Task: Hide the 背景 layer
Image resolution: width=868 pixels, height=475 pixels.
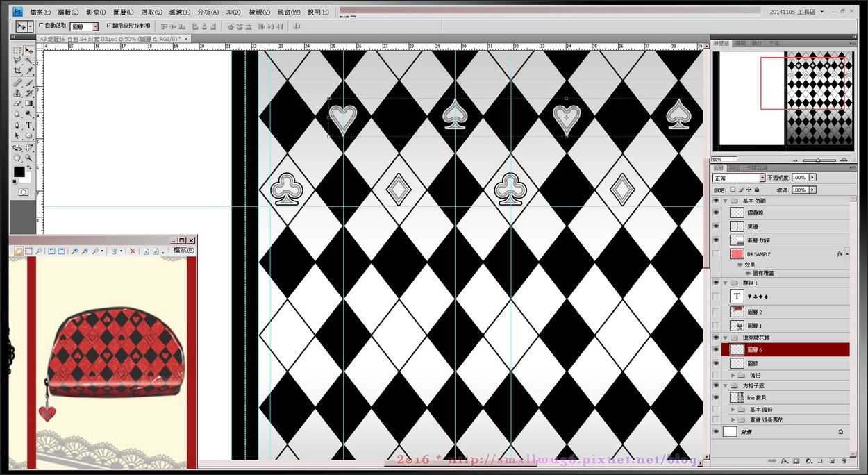Action: pyautogui.click(x=715, y=431)
